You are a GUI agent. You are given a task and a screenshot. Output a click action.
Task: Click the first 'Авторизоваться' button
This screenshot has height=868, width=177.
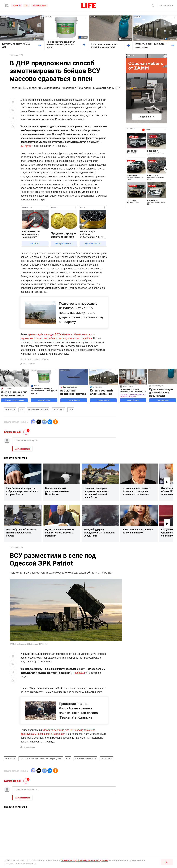[x=22, y=449]
